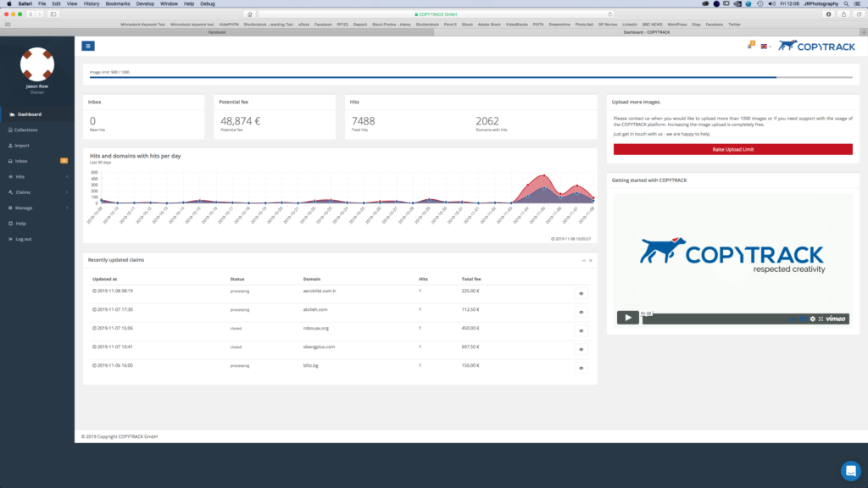868x488 pixels.
Task: View claim details for obengplus.com
Action: [x=581, y=349]
